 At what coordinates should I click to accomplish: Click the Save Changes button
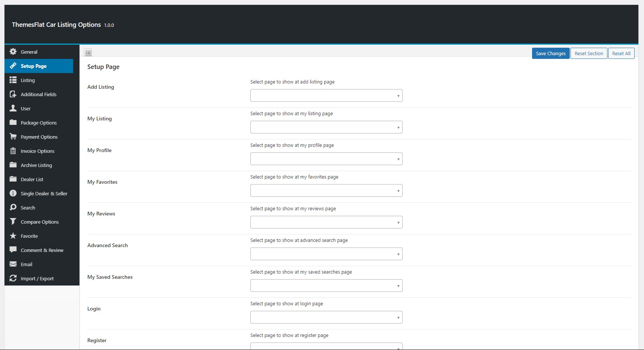[551, 53]
